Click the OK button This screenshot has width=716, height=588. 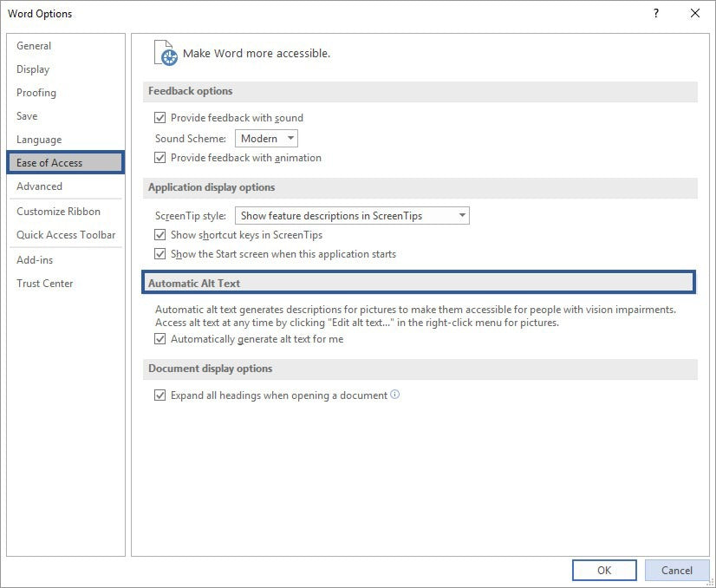click(x=603, y=570)
